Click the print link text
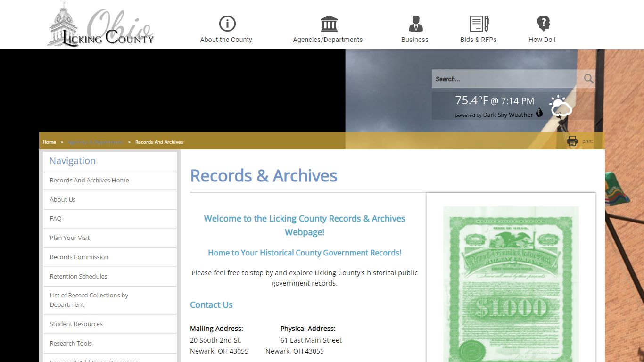The width and height of the screenshot is (644, 362). [x=587, y=141]
